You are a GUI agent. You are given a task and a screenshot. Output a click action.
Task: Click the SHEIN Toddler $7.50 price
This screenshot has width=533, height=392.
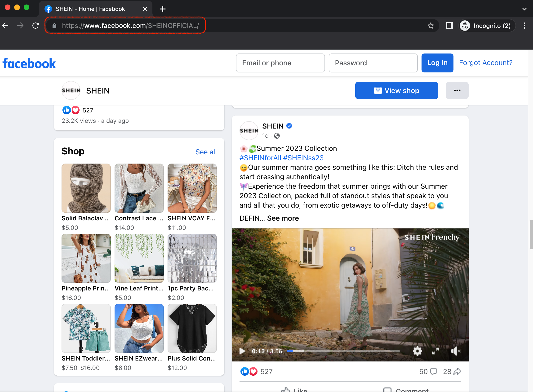[69, 368]
